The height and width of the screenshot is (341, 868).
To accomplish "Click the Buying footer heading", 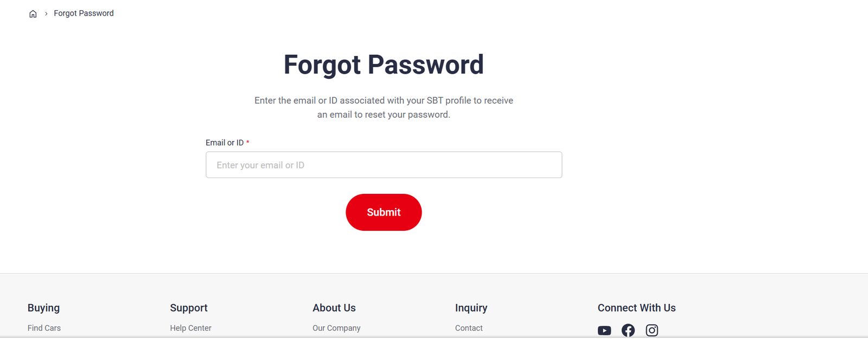I will tap(43, 308).
